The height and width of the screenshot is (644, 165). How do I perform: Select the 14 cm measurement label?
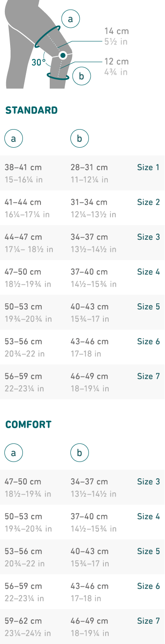tap(117, 31)
